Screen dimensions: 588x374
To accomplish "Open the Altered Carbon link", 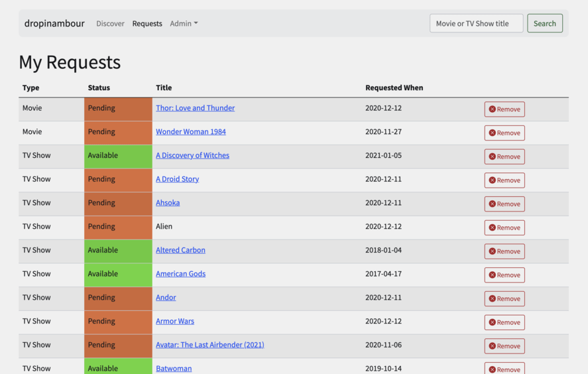I will click(x=180, y=250).
